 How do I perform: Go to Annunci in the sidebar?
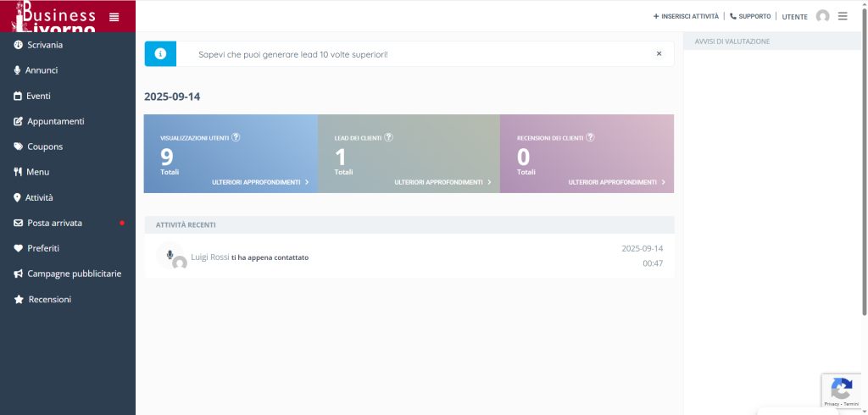[x=42, y=70]
